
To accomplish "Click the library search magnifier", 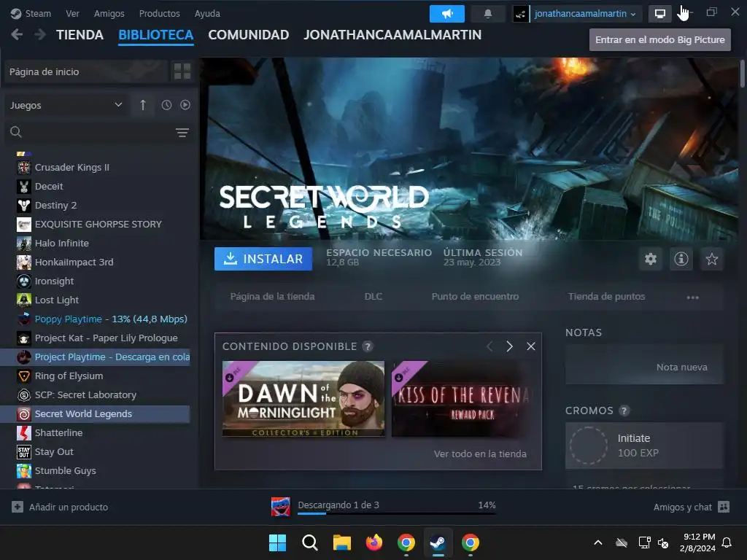I will (16, 132).
